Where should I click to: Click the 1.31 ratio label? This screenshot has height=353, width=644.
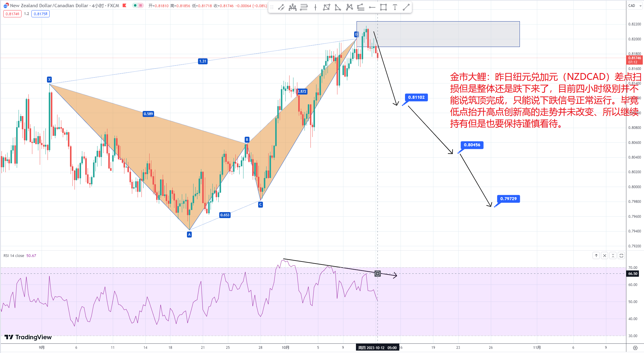click(x=203, y=61)
